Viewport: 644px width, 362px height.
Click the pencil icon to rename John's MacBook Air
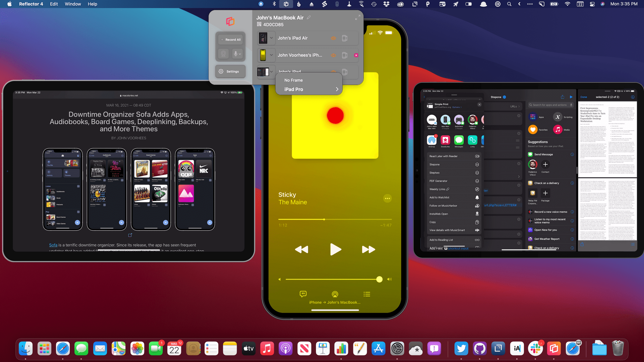pyautogui.click(x=309, y=18)
